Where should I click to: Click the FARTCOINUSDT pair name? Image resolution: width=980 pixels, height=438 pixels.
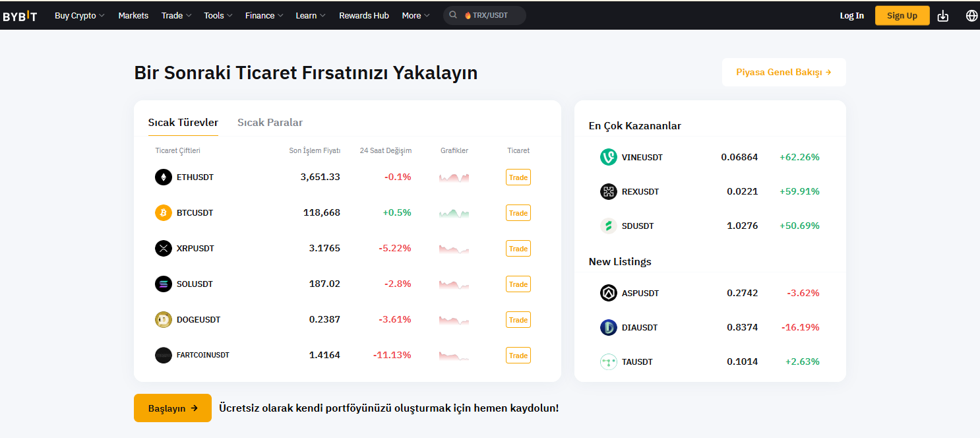click(203, 355)
